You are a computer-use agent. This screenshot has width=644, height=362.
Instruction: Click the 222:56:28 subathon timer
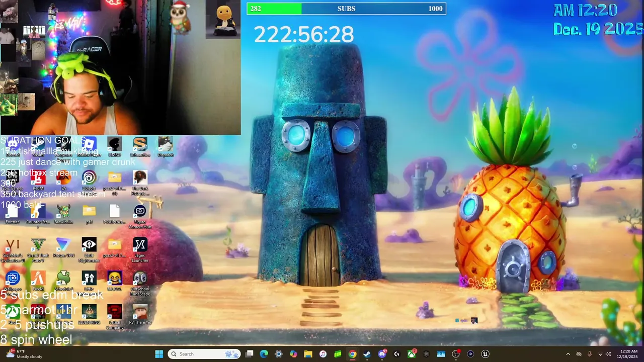tap(304, 35)
